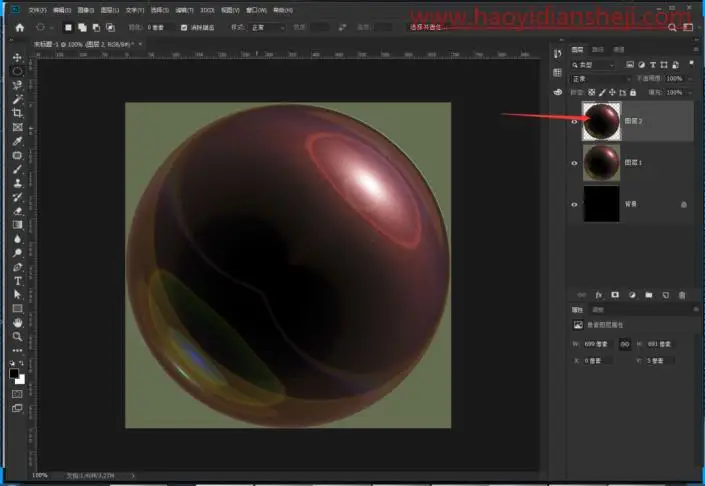
Task: Click the Home icon in options bar
Action: point(19,27)
